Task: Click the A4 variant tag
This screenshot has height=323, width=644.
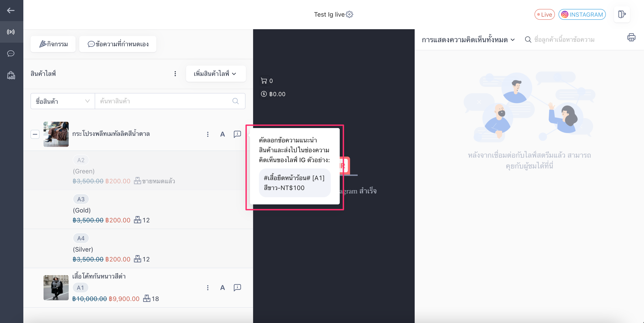Action: (81, 238)
